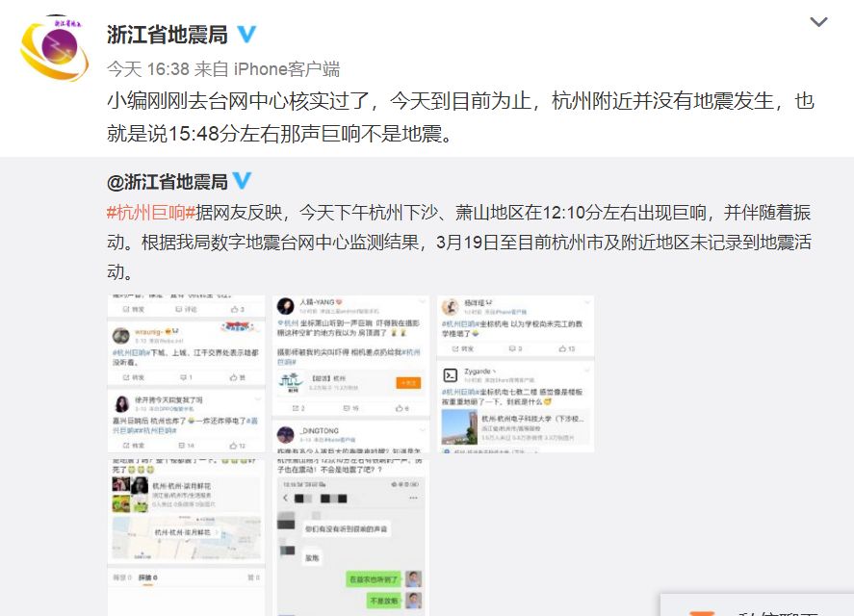
Task: Click the reposted text about 下沙、萧山 巨响
Action: (459, 242)
